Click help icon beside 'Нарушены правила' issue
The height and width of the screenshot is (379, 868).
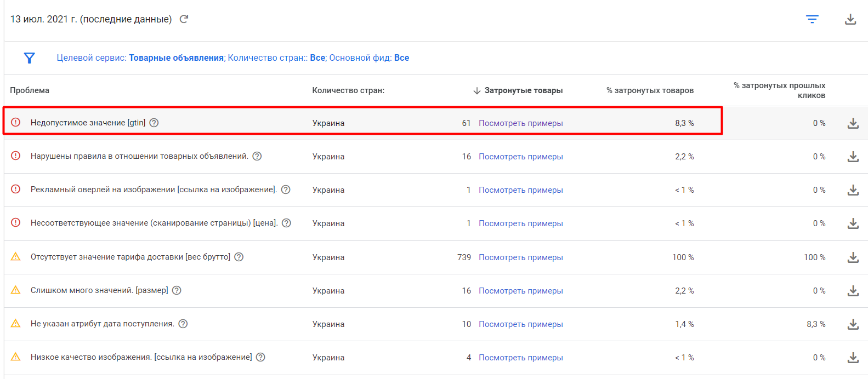(257, 156)
